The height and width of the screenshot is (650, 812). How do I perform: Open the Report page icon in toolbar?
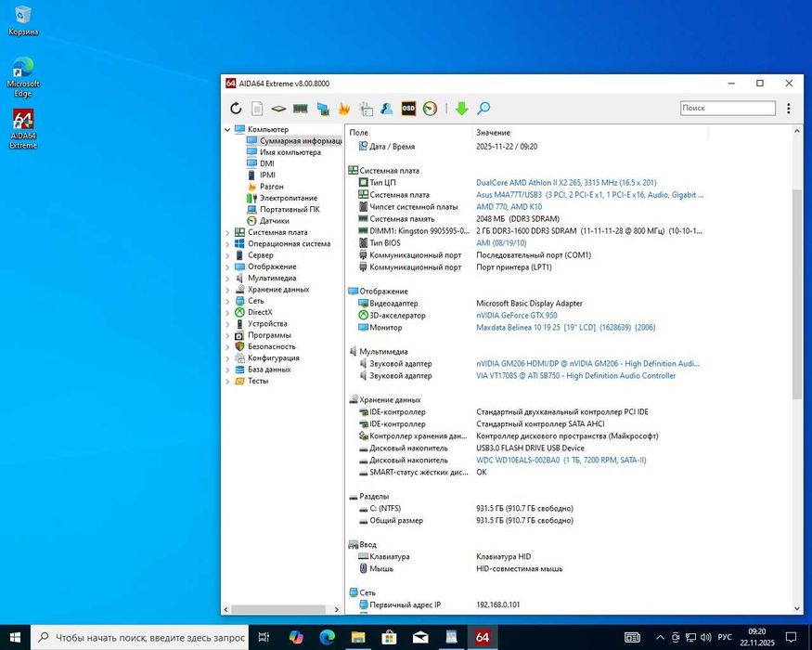pos(257,109)
